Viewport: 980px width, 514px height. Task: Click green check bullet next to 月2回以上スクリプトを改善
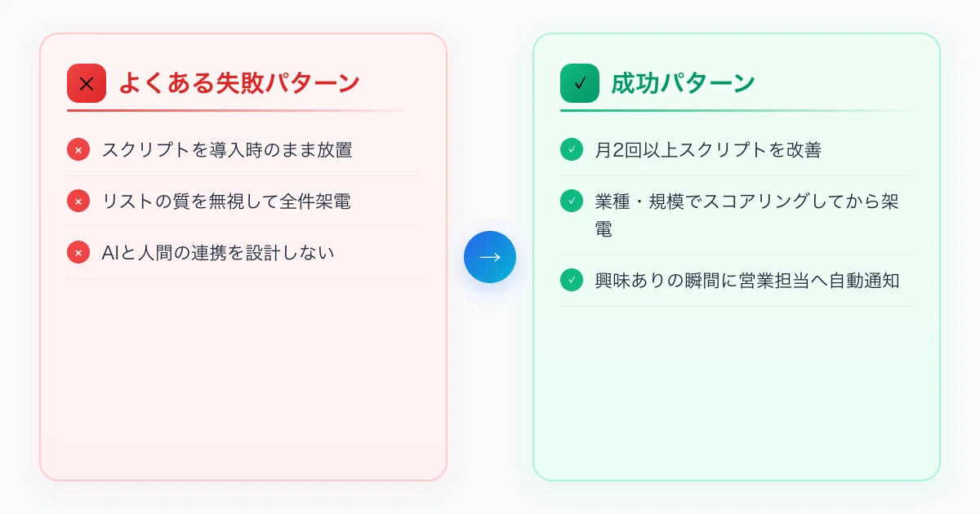(572, 150)
